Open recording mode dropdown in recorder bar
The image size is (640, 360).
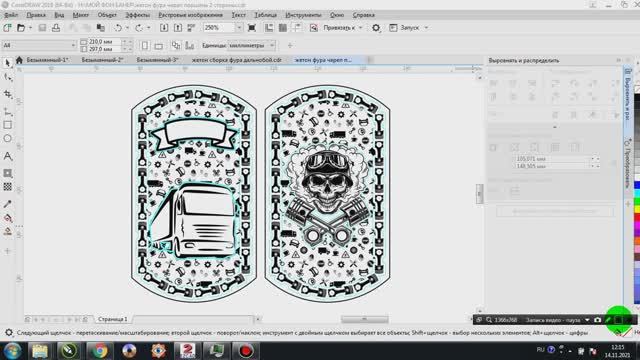pyautogui.click(x=587, y=320)
